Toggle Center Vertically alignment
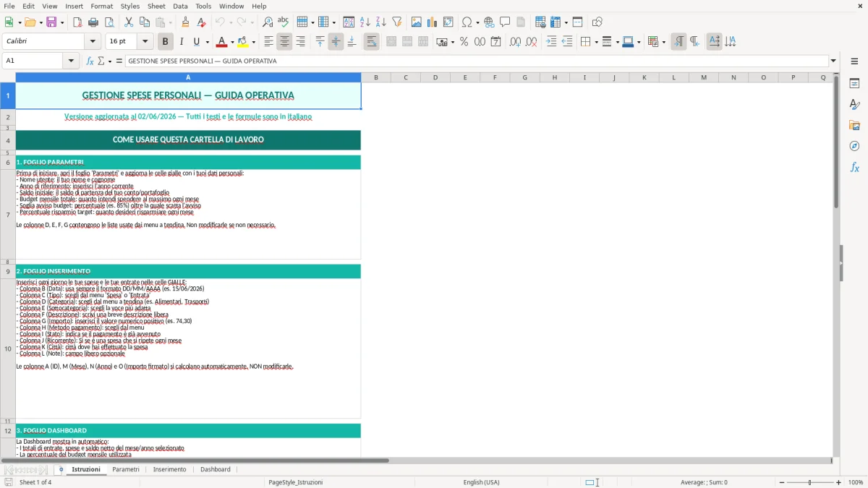The image size is (868, 488). point(336,42)
